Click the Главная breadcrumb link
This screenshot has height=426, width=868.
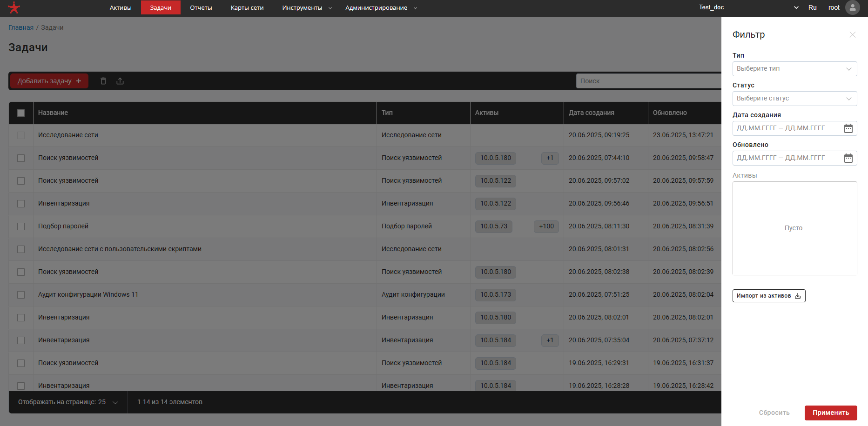tap(21, 27)
